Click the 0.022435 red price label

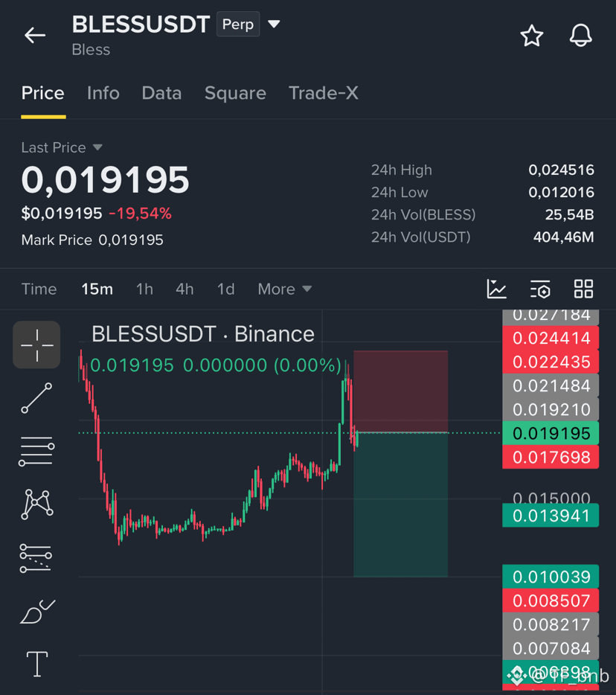(x=551, y=362)
